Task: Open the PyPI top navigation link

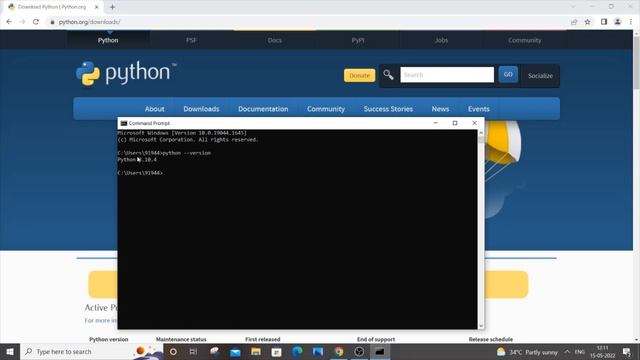Action: click(358, 40)
